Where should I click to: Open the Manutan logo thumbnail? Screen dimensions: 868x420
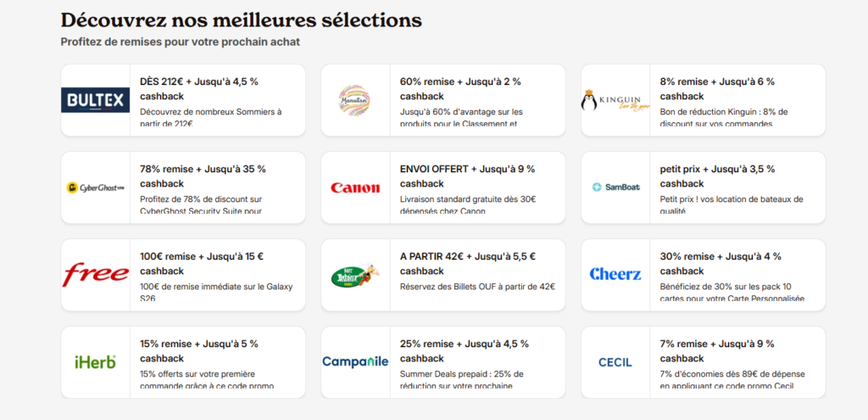point(354,100)
